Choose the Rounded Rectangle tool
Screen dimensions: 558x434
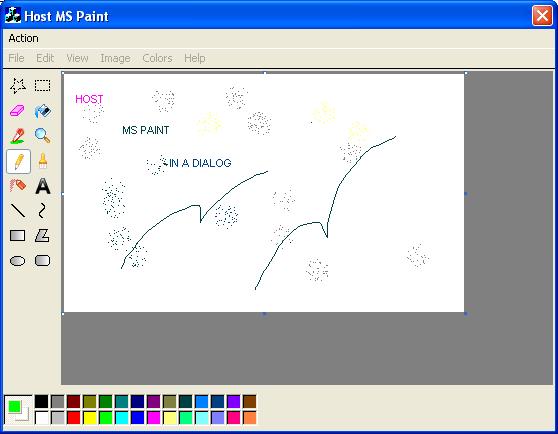pos(42,261)
